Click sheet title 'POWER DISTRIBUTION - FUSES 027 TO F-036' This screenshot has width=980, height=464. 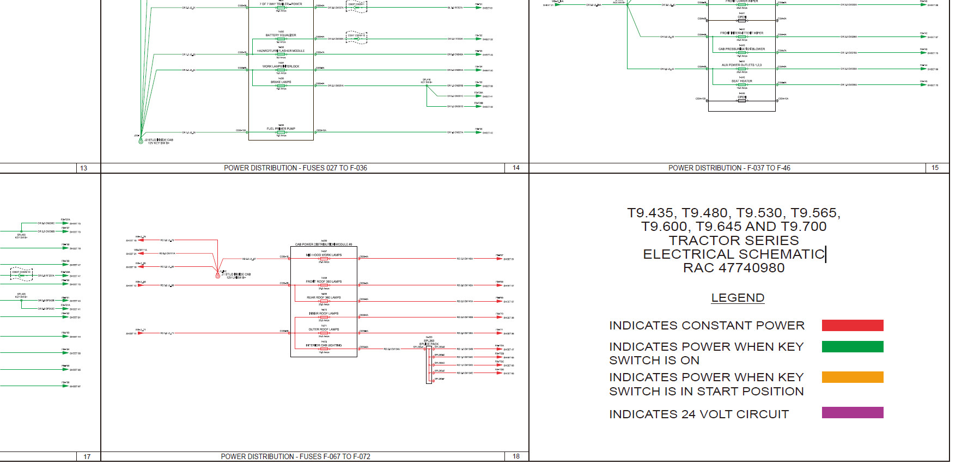click(295, 168)
